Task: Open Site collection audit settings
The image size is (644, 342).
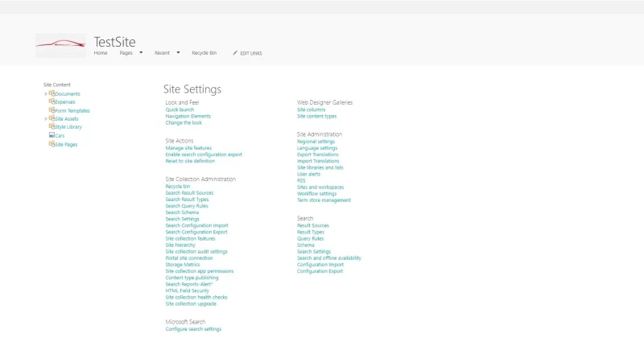Action: pyautogui.click(x=196, y=252)
